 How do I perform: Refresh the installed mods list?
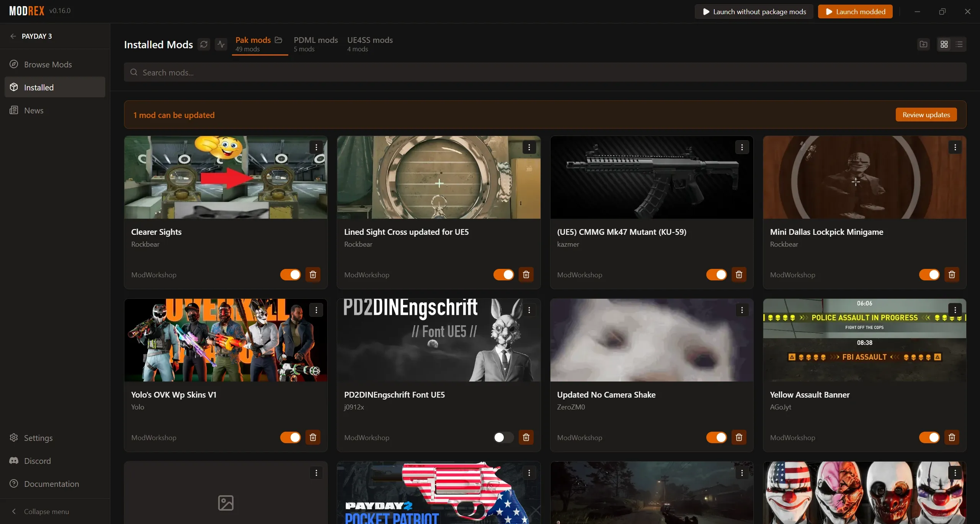tap(204, 44)
